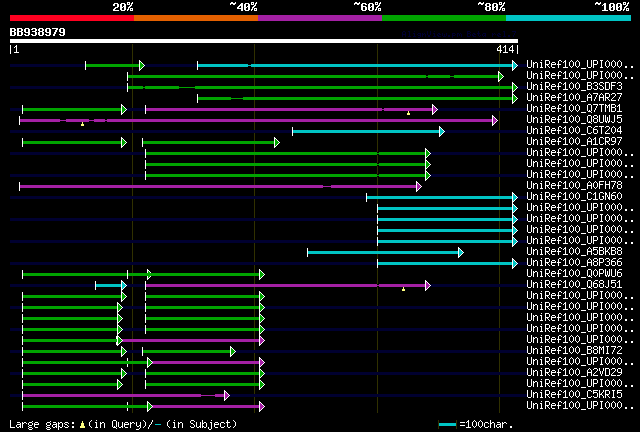
Task: Select the purple alignment bar in the C5KRI5 row
Action: (x=126, y=396)
